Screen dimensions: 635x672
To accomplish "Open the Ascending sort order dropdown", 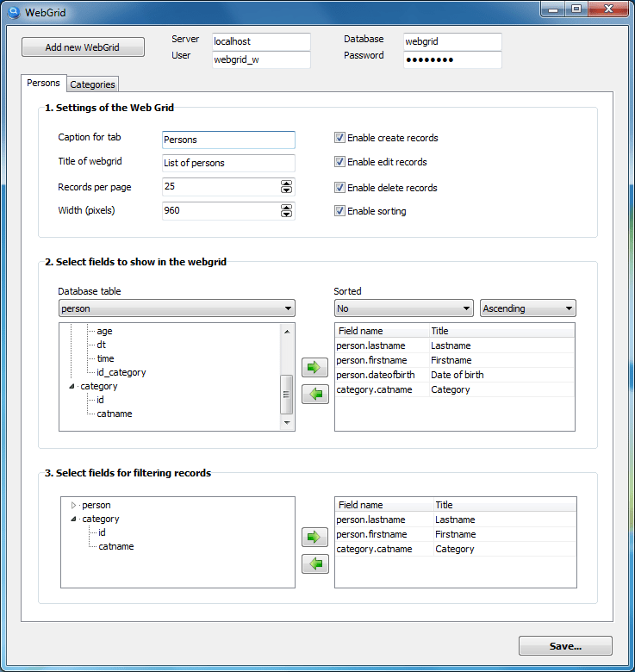I will coord(528,308).
